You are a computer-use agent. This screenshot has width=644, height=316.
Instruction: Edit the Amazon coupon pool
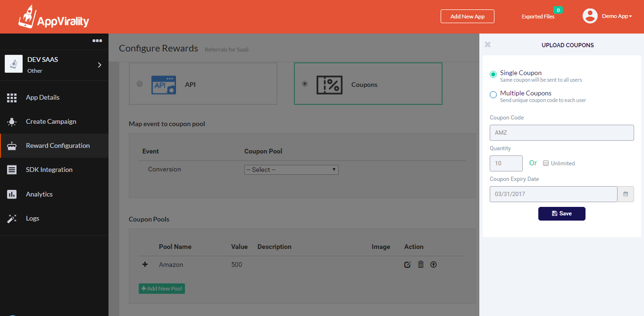tap(408, 265)
